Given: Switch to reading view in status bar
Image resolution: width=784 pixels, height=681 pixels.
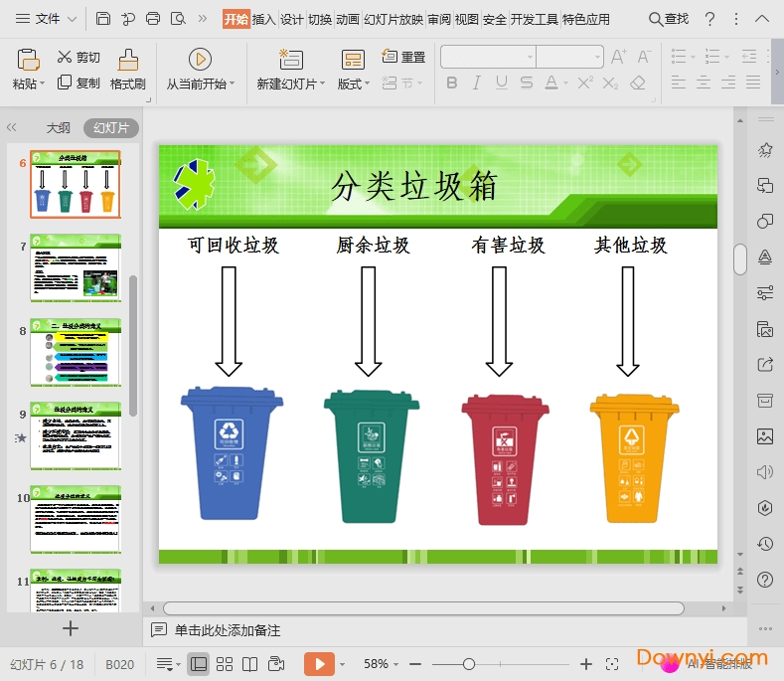Looking at the screenshot, I should click(250, 664).
